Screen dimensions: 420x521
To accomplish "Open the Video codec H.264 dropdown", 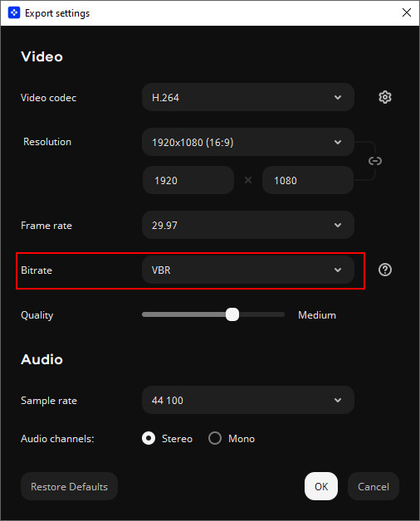I will pyautogui.click(x=247, y=97).
